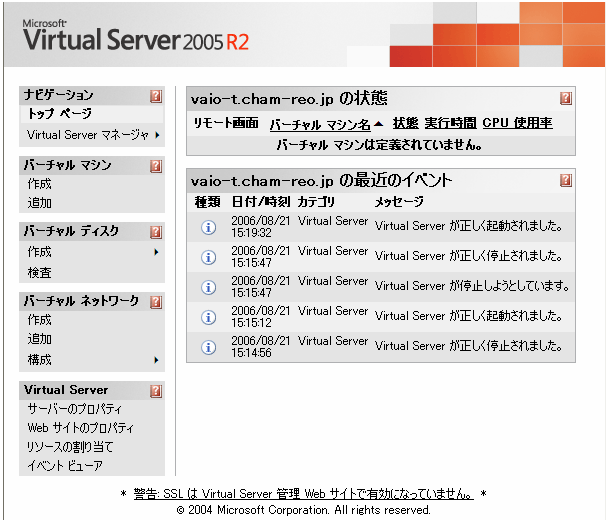Click バーチャル マシンは定義されていません message

point(380,145)
